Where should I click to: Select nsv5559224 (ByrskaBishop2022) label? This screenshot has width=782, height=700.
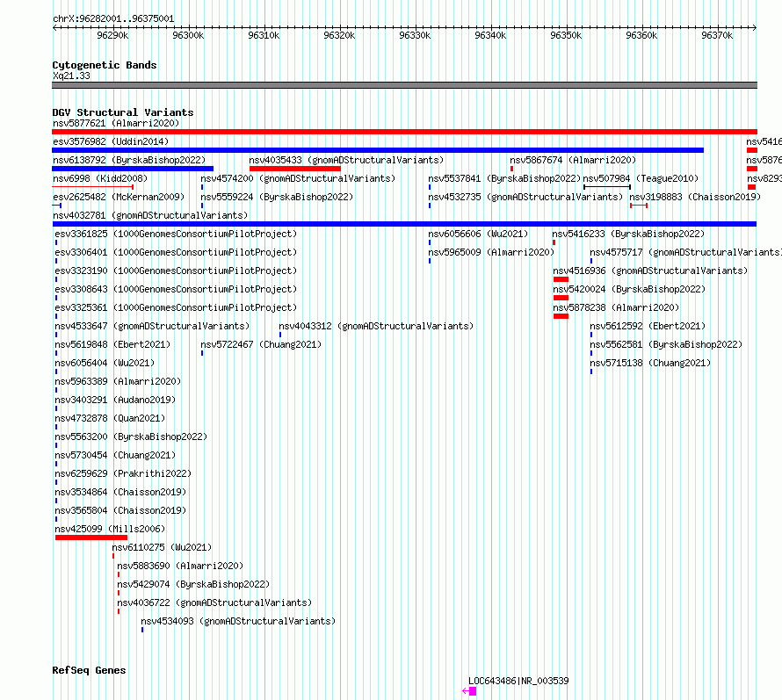277,197
